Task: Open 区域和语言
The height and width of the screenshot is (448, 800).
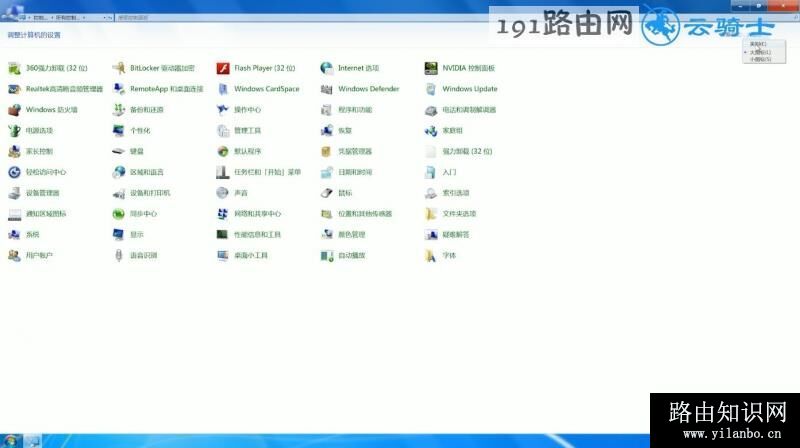Action: click(x=138, y=172)
